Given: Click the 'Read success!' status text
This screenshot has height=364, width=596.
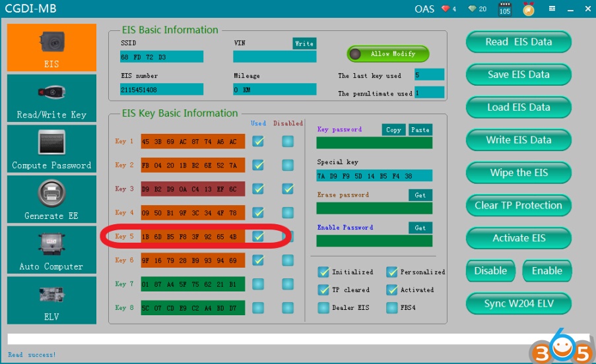Looking at the screenshot, I should [x=32, y=355].
